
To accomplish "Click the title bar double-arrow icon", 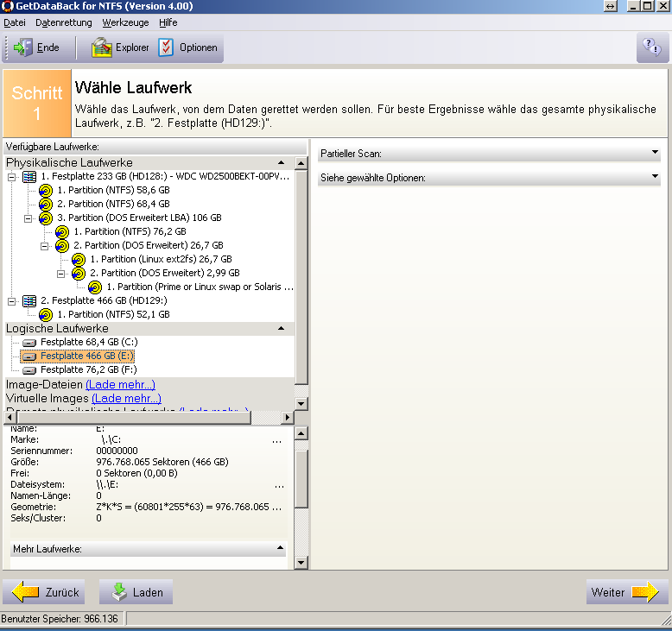I will 611,6.
